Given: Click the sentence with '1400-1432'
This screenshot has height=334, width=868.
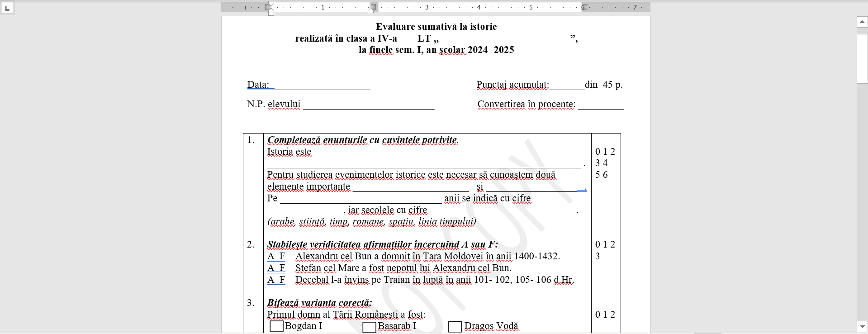Looking at the screenshot, I should point(427,256).
